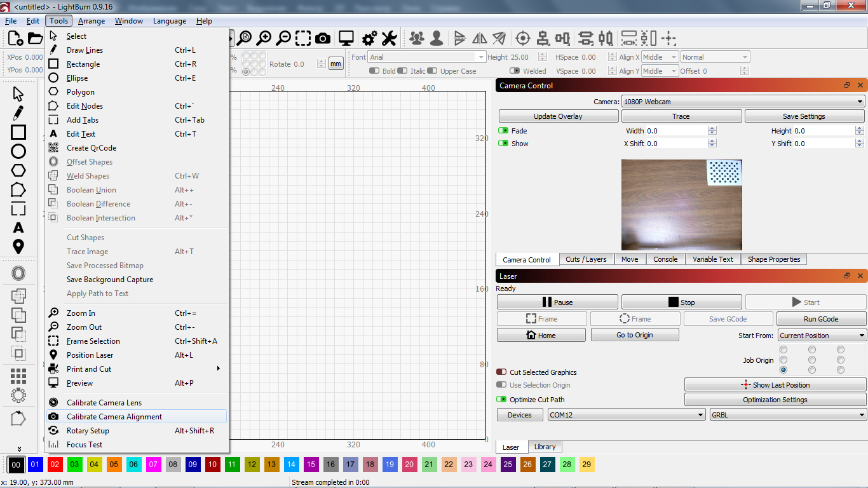Click the camera capture toolbar icon
868x488 pixels.
323,39
